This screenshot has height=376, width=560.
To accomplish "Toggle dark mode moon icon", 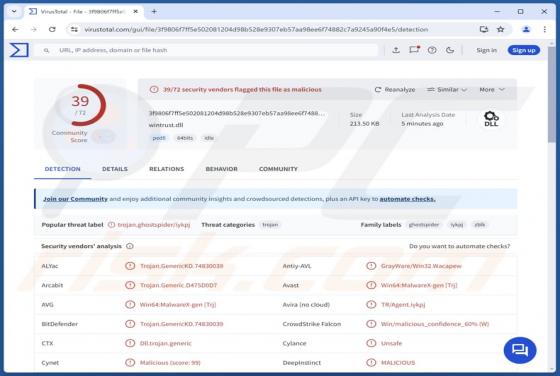I will tap(450, 50).
